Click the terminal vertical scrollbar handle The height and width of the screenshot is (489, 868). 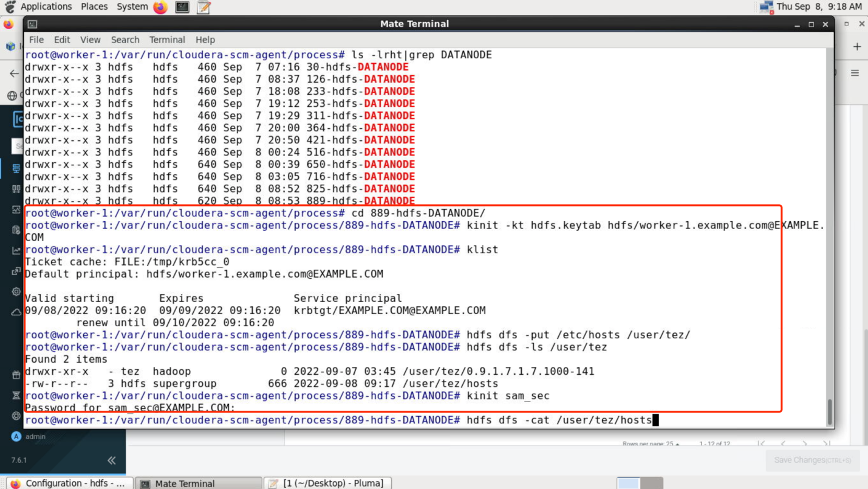830,412
